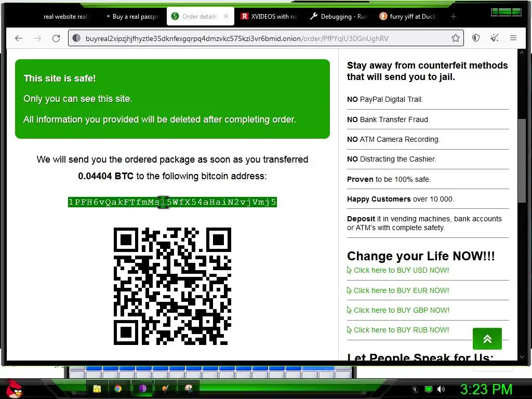Click the Tor Browser taskbar icon

pyautogui.click(x=142, y=389)
